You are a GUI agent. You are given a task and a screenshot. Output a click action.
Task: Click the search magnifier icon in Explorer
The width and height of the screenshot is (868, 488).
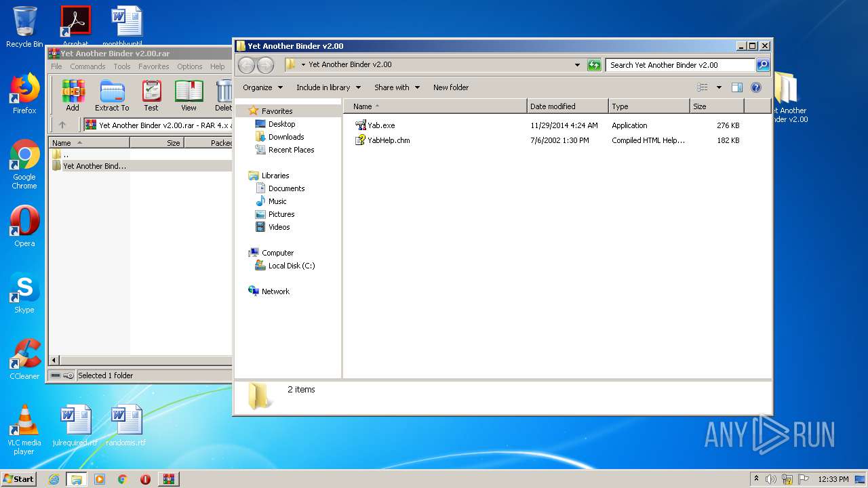pyautogui.click(x=762, y=65)
